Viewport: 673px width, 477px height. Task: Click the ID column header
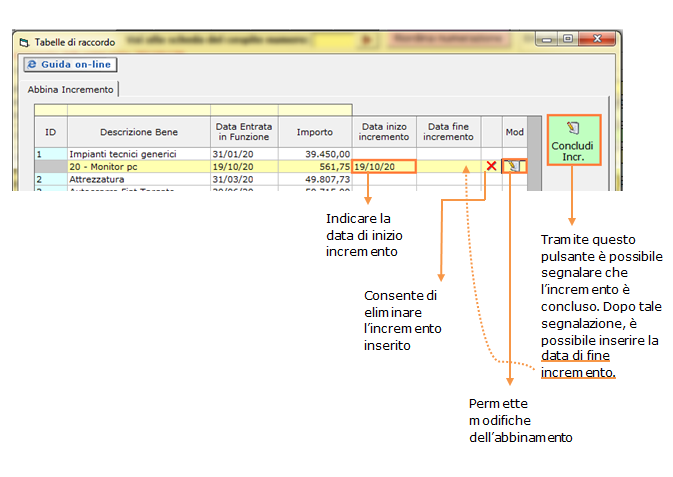(51, 132)
